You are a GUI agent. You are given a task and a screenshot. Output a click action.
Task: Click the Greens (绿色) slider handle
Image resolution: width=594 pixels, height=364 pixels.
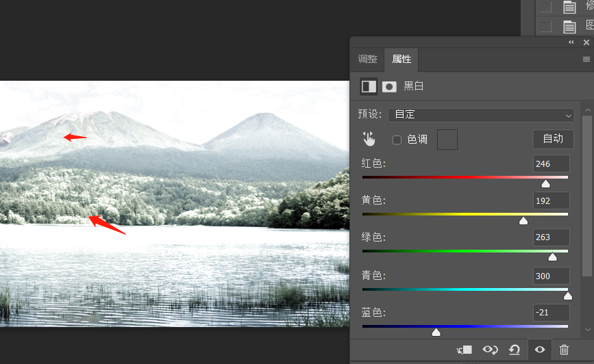[x=553, y=257]
